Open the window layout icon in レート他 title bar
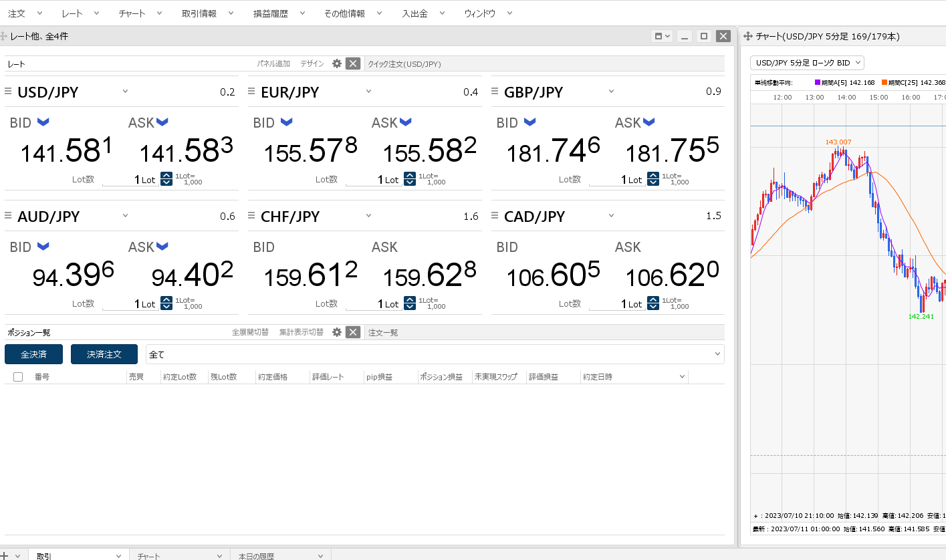Image resolution: width=946 pixels, height=560 pixels. [661, 36]
